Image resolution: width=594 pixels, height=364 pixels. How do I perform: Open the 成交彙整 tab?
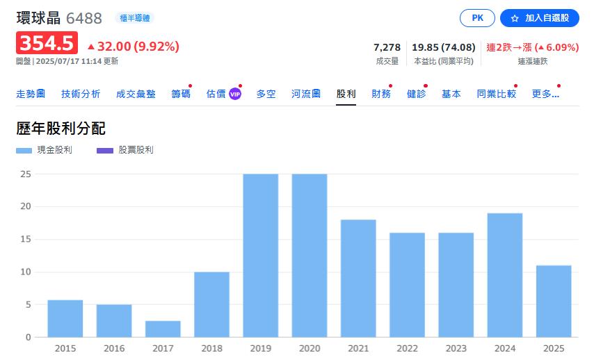pos(136,94)
